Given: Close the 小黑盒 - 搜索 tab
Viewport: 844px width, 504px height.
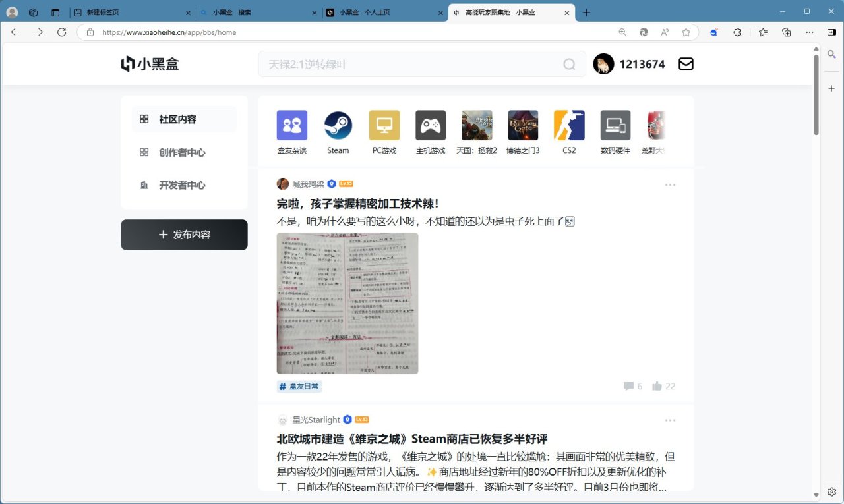Looking at the screenshot, I should click(x=314, y=13).
